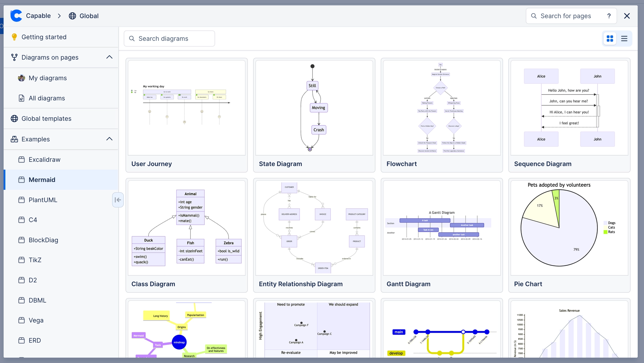Click the Vega examples icon

(21, 320)
